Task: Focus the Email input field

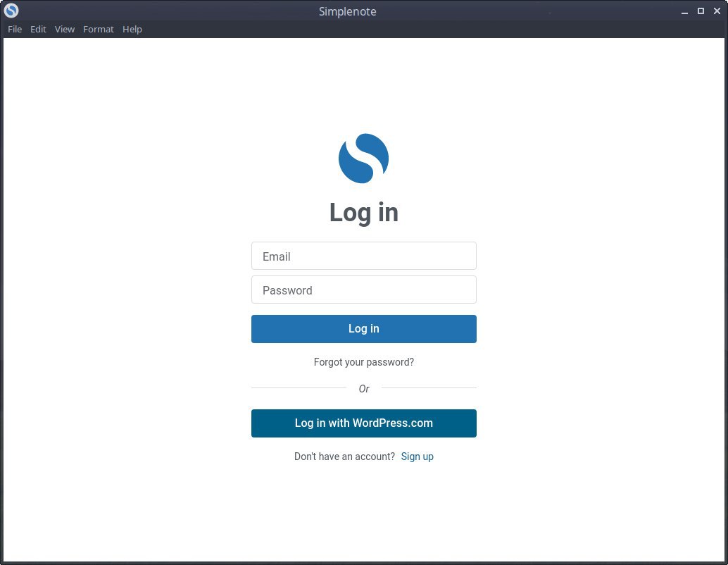Action: pyautogui.click(x=364, y=256)
